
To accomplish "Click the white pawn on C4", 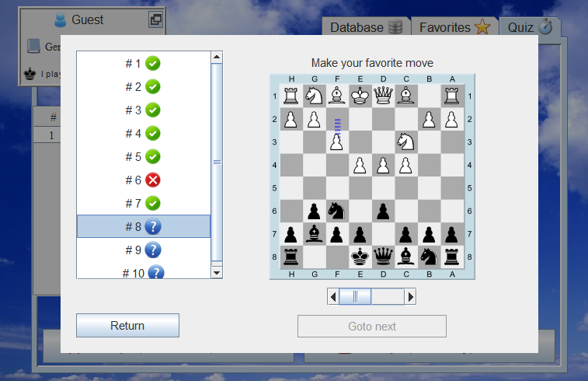I will pos(406,165).
